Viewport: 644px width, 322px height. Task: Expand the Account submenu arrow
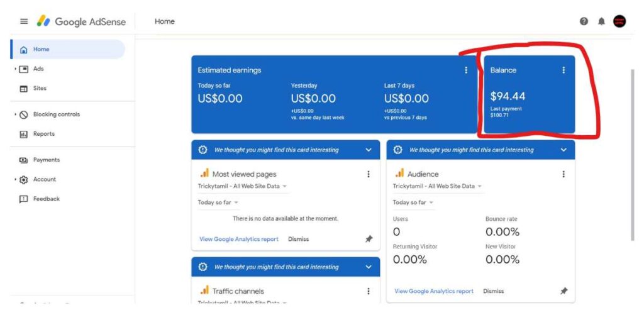point(15,179)
